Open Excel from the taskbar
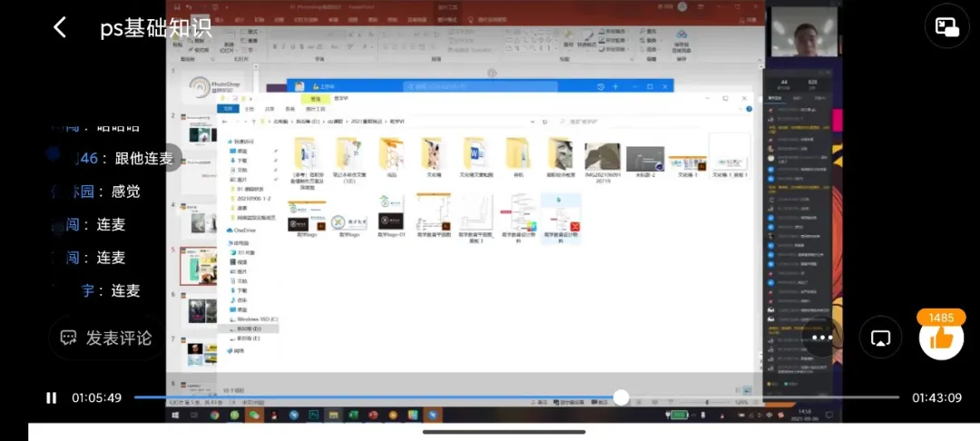The height and width of the screenshot is (441, 980). point(353,415)
